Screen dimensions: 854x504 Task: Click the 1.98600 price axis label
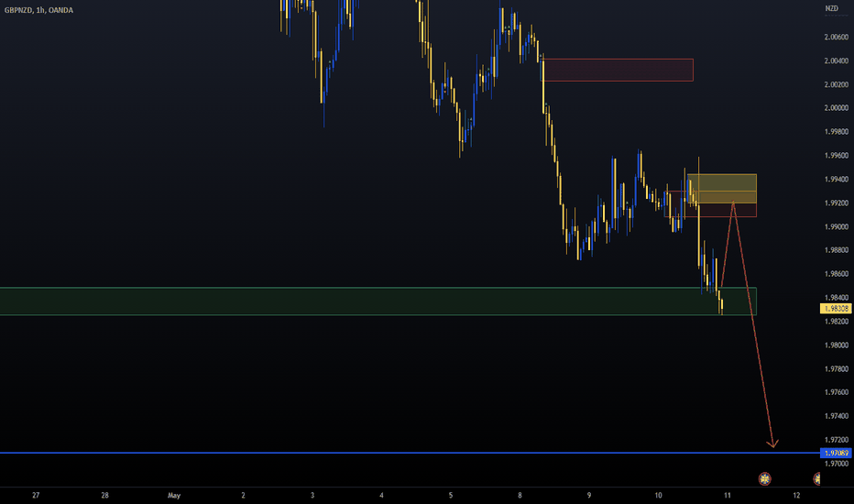(x=836, y=273)
